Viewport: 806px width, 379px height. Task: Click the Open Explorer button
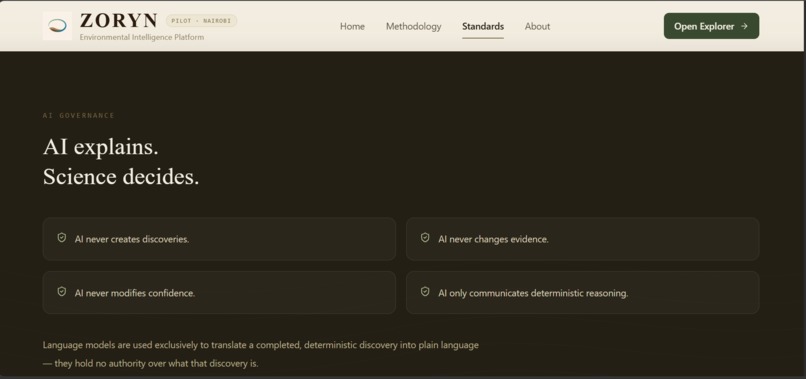click(711, 26)
